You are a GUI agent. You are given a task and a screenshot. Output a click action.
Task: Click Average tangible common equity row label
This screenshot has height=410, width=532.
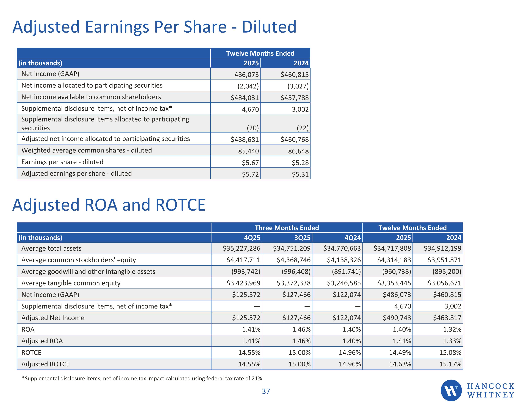click(71, 283)
